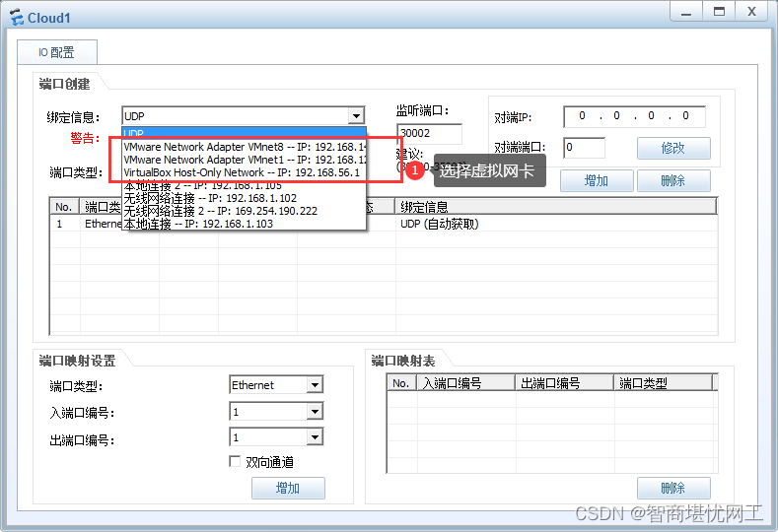Click the 绑定信息 column header
This screenshot has width=778, height=532.
tap(556, 207)
